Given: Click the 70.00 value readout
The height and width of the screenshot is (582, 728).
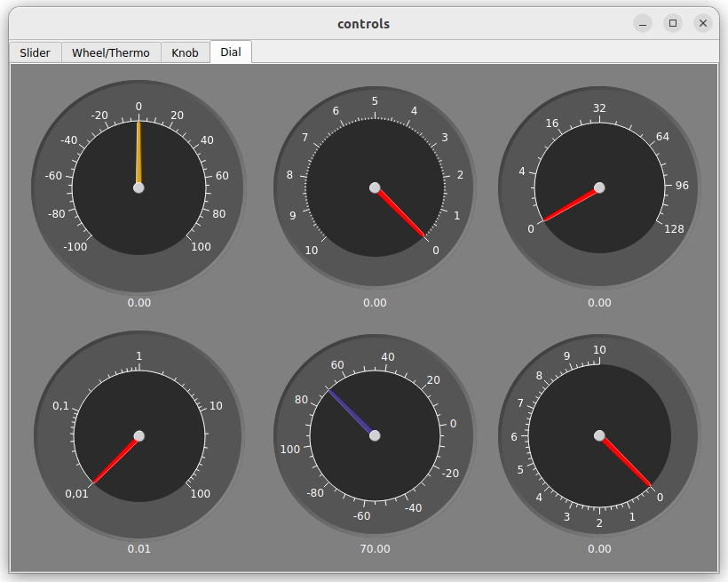Looking at the screenshot, I should pyautogui.click(x=375, y=548).
